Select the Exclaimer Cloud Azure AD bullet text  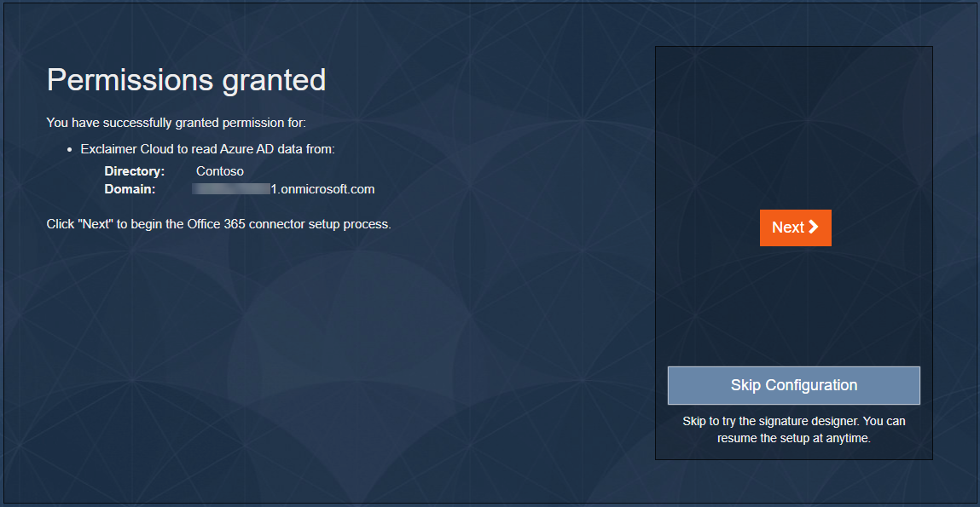point(207,149)
